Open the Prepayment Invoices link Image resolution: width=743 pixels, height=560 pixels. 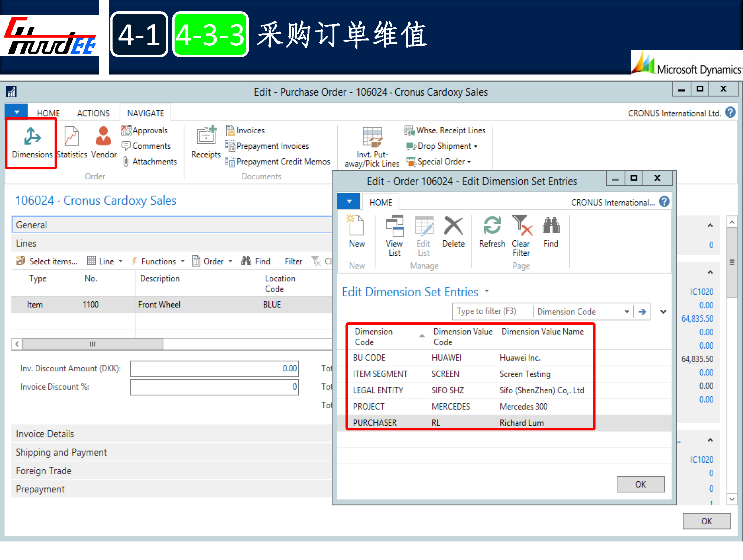[272, 146]
